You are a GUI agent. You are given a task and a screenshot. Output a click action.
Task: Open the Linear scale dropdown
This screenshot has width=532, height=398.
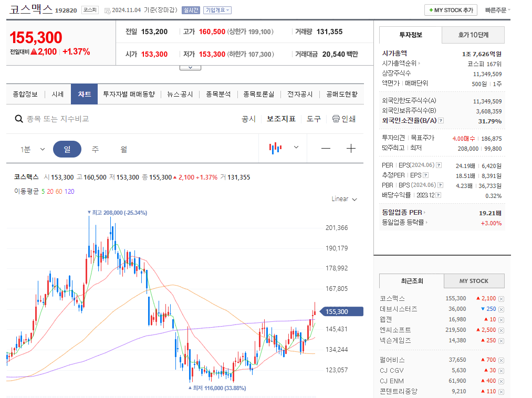tap(344, 199)
